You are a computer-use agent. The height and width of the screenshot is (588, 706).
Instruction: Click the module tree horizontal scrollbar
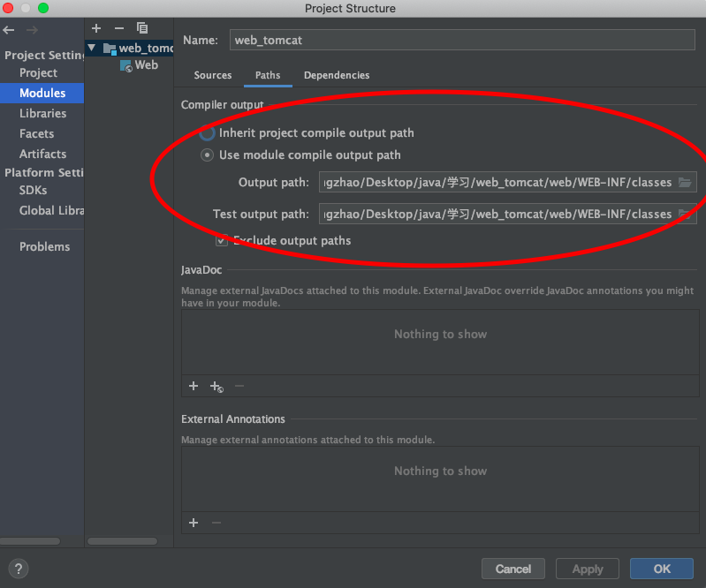pos(123,541)
